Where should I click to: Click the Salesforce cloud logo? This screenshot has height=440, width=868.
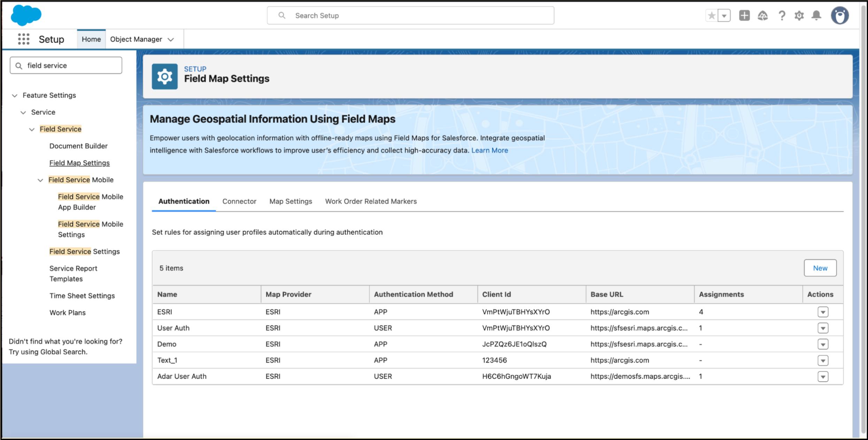[x=26, y=15]
